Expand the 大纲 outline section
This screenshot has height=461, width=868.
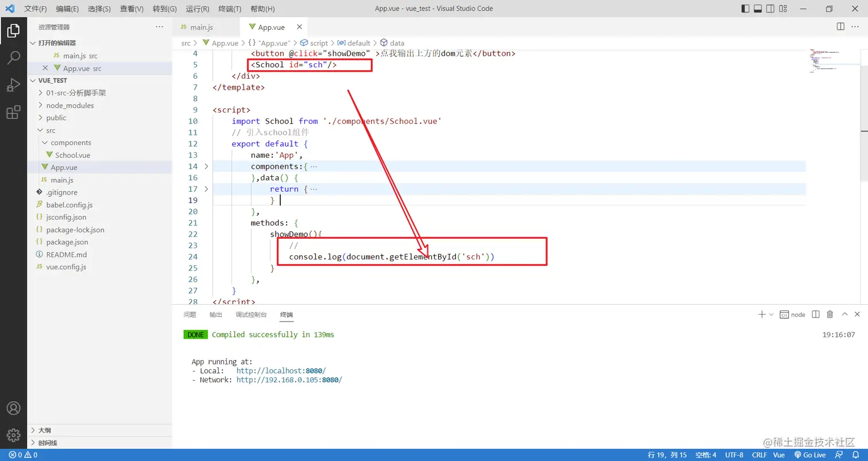click(99, 431)
